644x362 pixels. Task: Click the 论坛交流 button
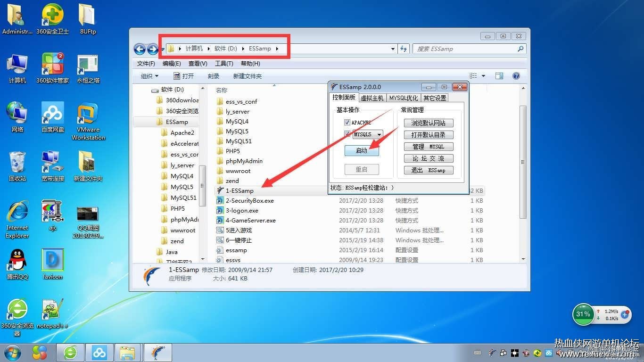[429, 158]
